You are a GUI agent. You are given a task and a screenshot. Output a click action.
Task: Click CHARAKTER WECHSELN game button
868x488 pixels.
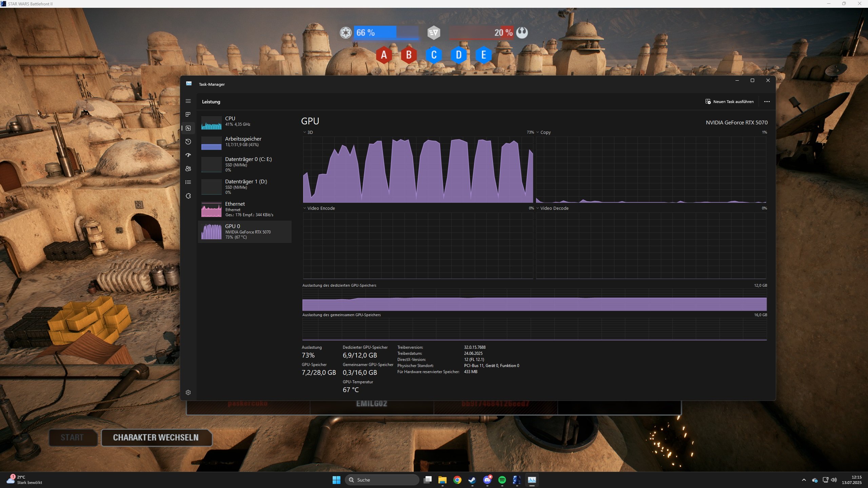tap(156, 438)
